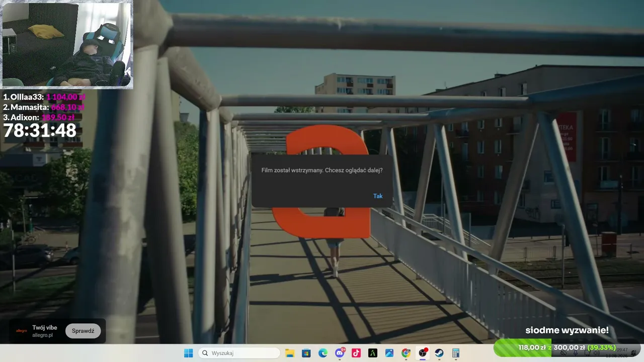Click the 'siodme wyzwanie!' goal title
Screen dimensions: 644x362
tap(567, 330)
